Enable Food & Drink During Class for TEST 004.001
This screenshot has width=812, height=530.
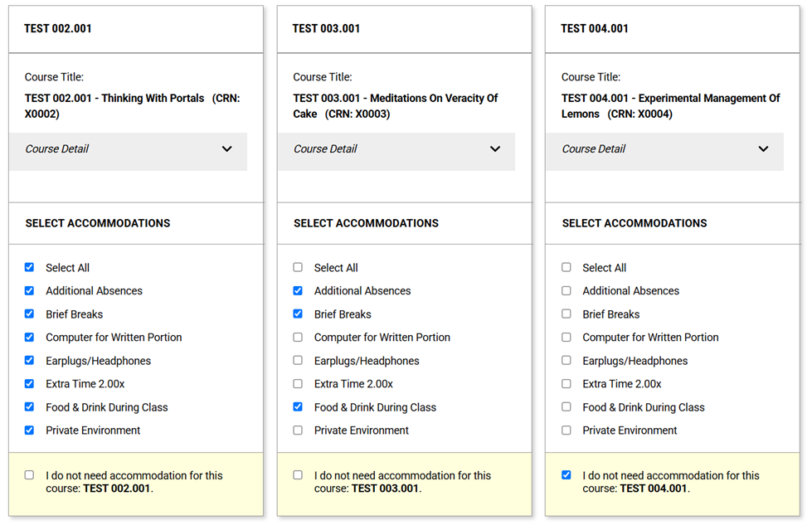click(x=566, y=406)
